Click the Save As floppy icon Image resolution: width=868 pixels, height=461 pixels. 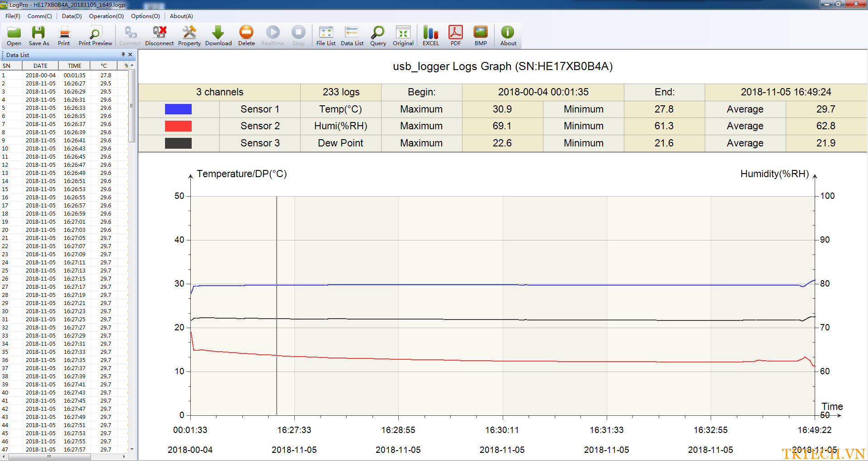(x=39, y=36)
